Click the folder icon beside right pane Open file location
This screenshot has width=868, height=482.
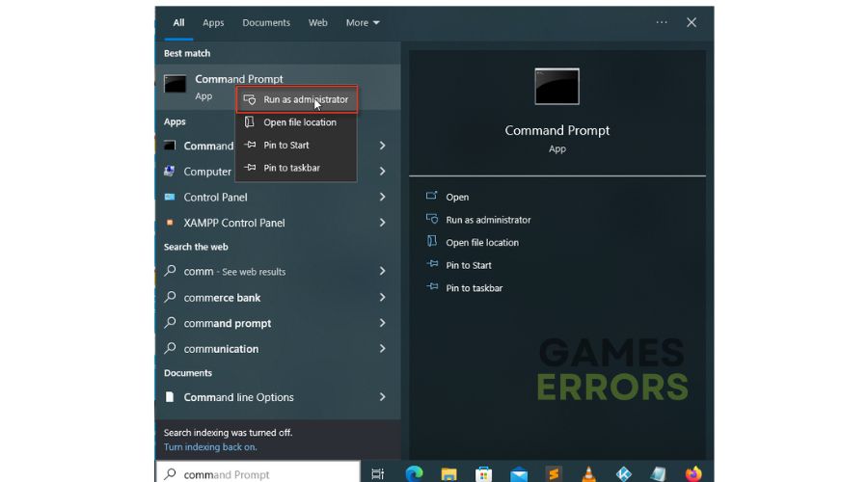tap(431, 241)
